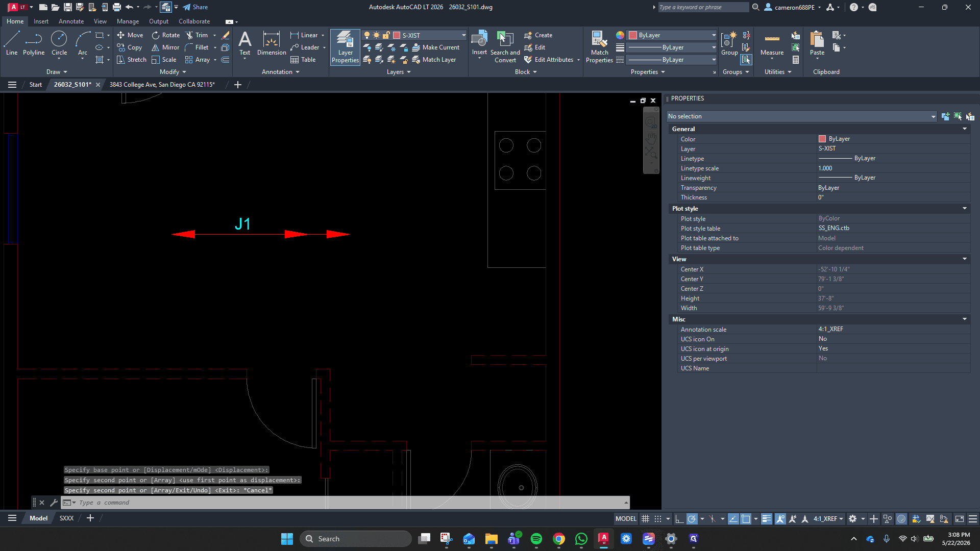
Task: Toggle lineweight display in status bar
Action: coord(767,519)
